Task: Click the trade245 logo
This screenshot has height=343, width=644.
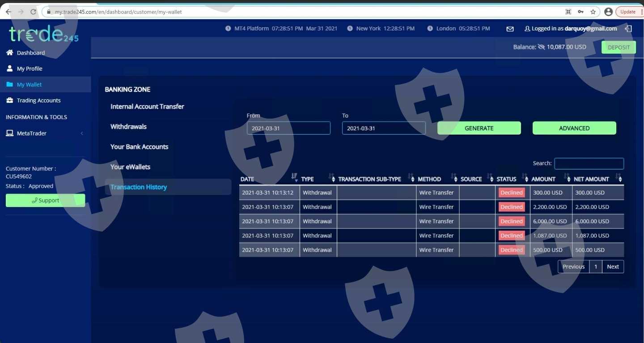Action: pyautogui.click(x=43, y=34)
